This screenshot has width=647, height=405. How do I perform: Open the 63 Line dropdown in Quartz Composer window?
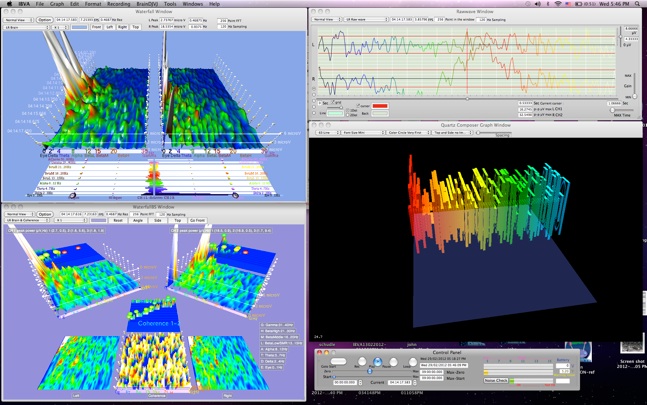click(x=328, y=133)
